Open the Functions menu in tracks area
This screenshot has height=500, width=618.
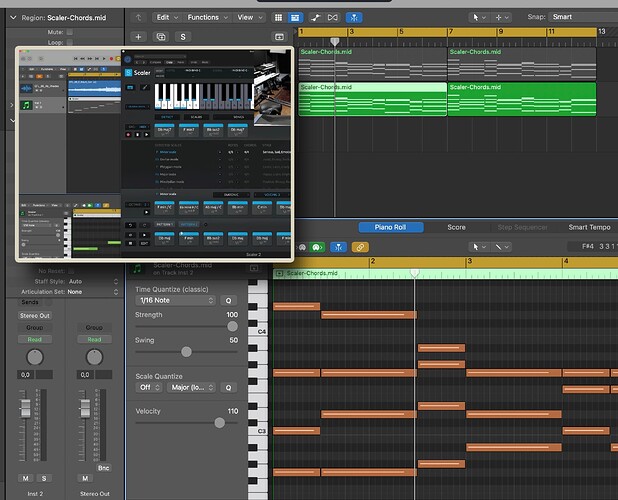point(207,17)
